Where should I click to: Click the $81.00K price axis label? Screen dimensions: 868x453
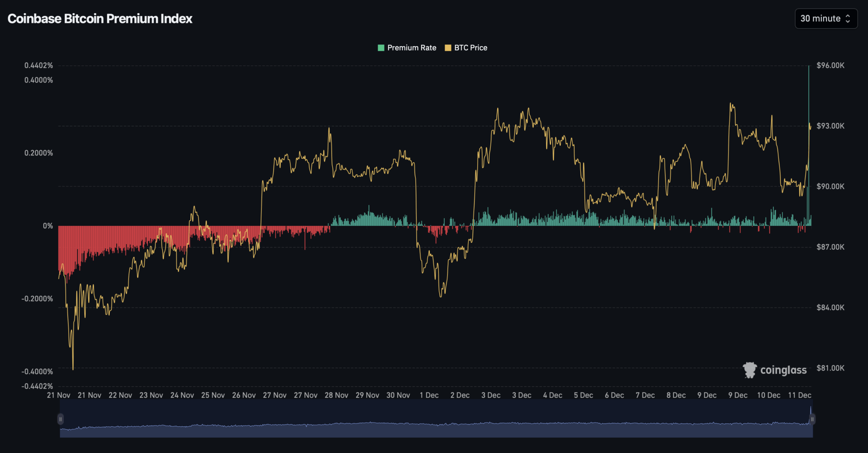[830, 368]
